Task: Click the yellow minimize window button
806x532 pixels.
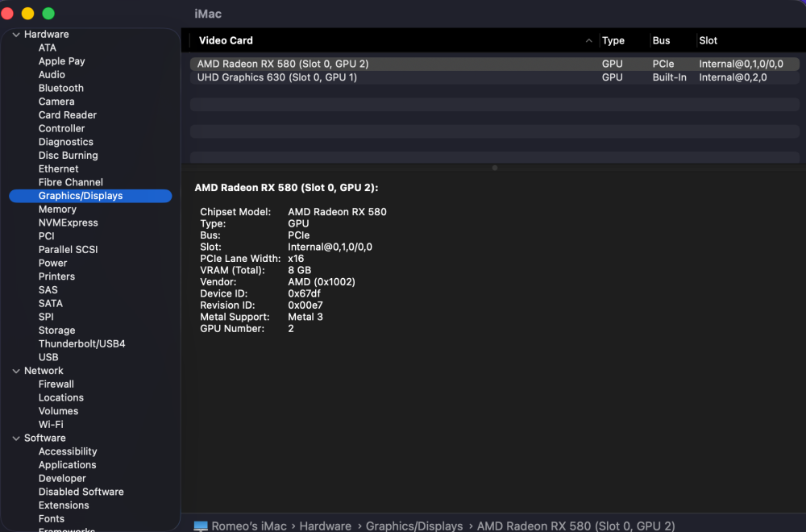Action: [27, 14]
